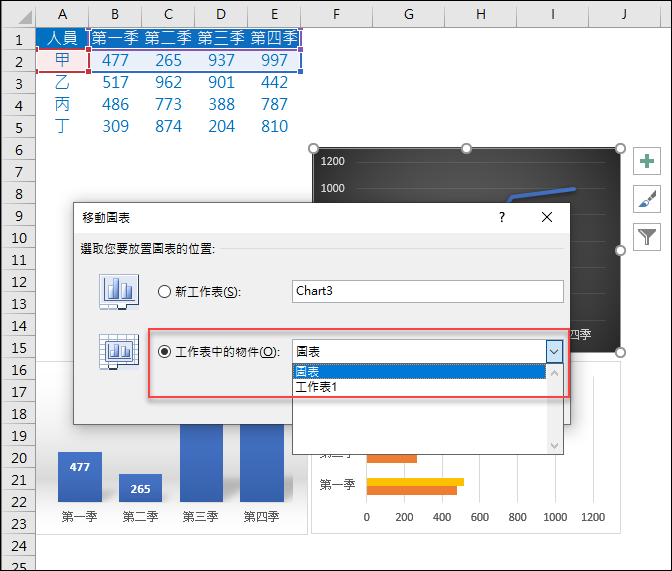The image size is (672, 571).
Task: Click cell A2 containing 甲
Action: point(63,60)
